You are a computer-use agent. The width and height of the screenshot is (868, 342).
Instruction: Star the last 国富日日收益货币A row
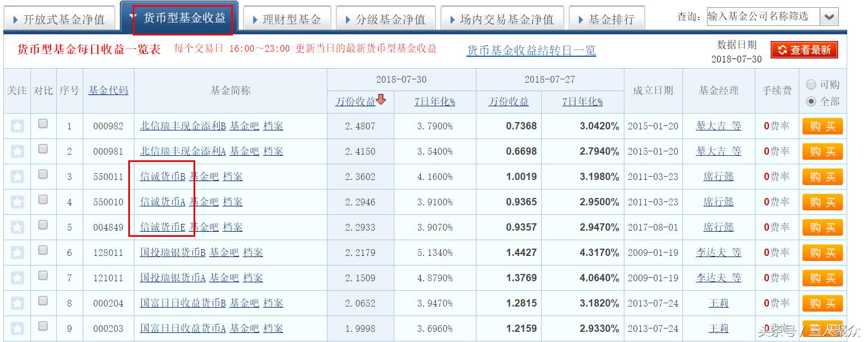click(16, 328)
